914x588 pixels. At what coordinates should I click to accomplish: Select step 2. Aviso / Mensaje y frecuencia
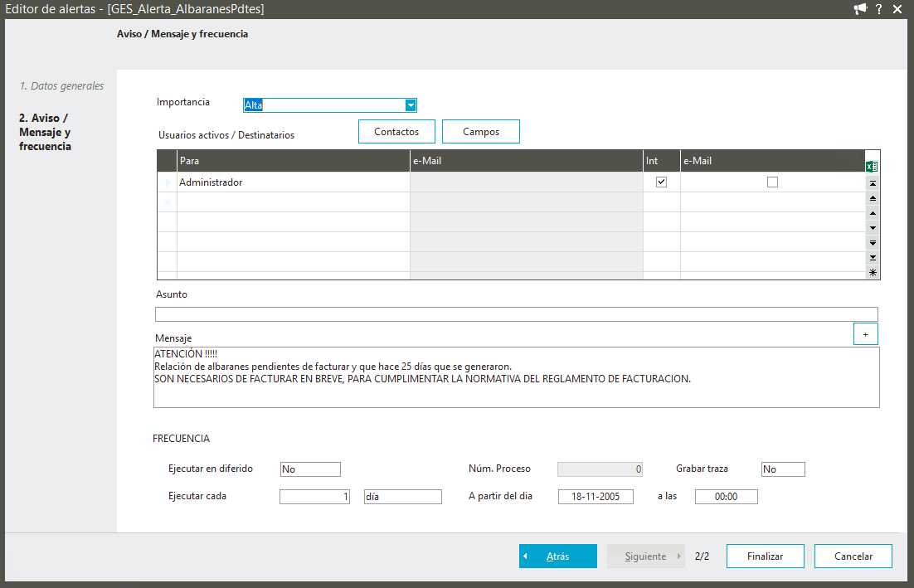coord(45,133)
